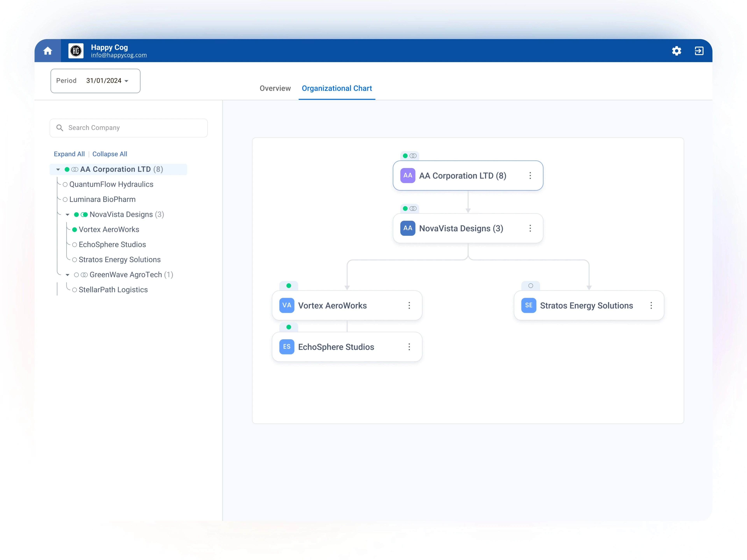
Task: Select QuantumFlow Hydraulics in the tree
Action: point(111,184)
